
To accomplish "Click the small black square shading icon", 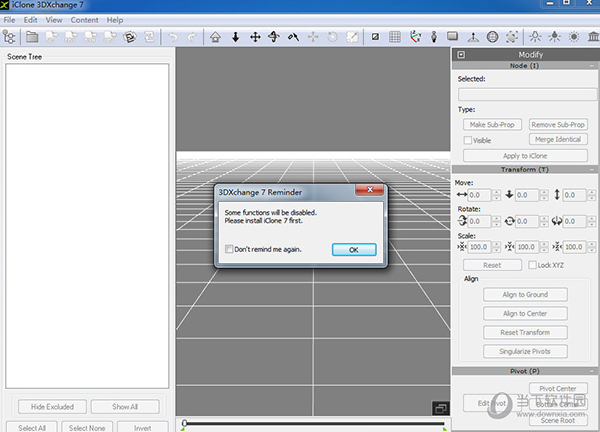I will click(375, 37).
